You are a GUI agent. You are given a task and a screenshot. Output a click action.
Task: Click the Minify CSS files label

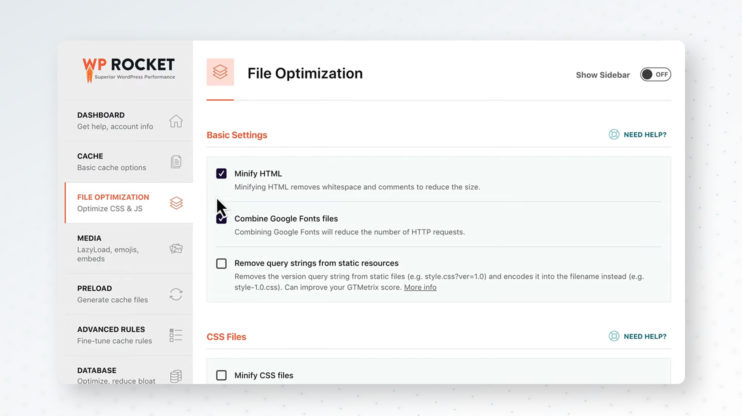264,375
